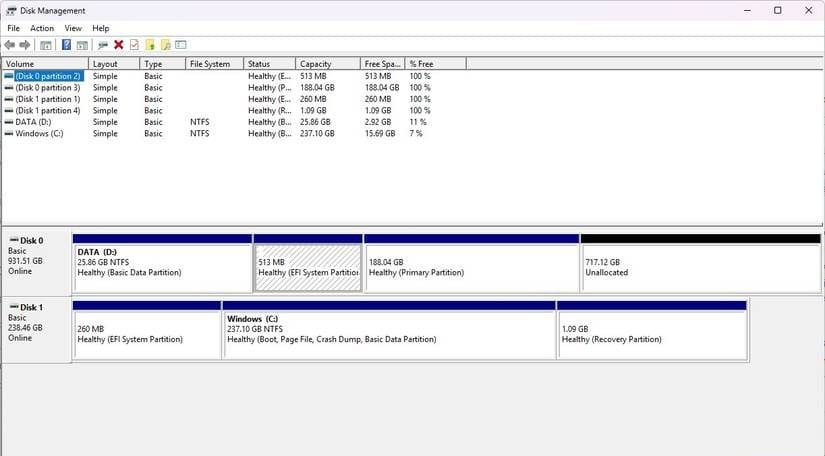Select the DATA (D:) 25.86 GB NTFS partition block
Screen dimensions: 825x456
163,263
